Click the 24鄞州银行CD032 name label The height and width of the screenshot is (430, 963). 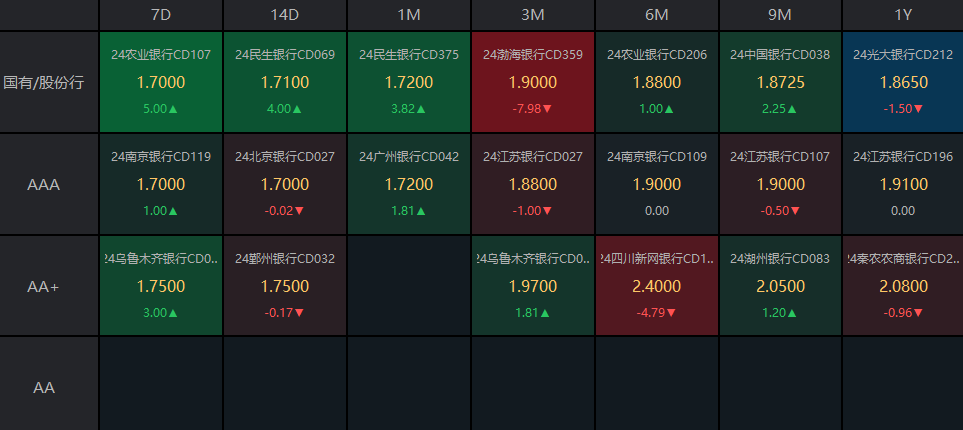coord(285,259)
